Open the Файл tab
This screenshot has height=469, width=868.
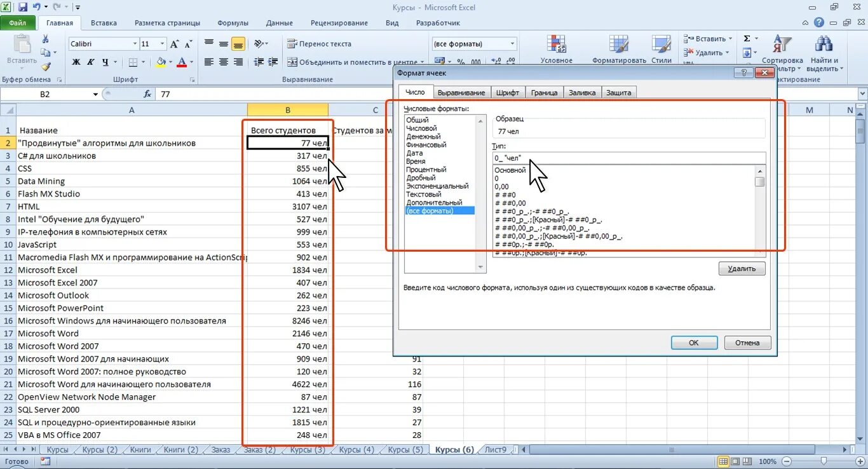[18, 22]
